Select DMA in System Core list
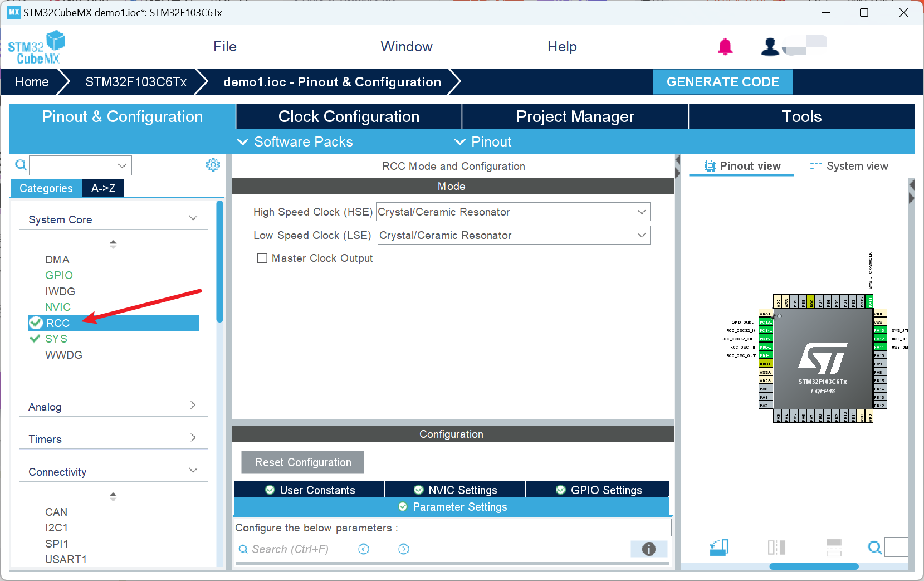924x581 pixels. click(57, 260)
